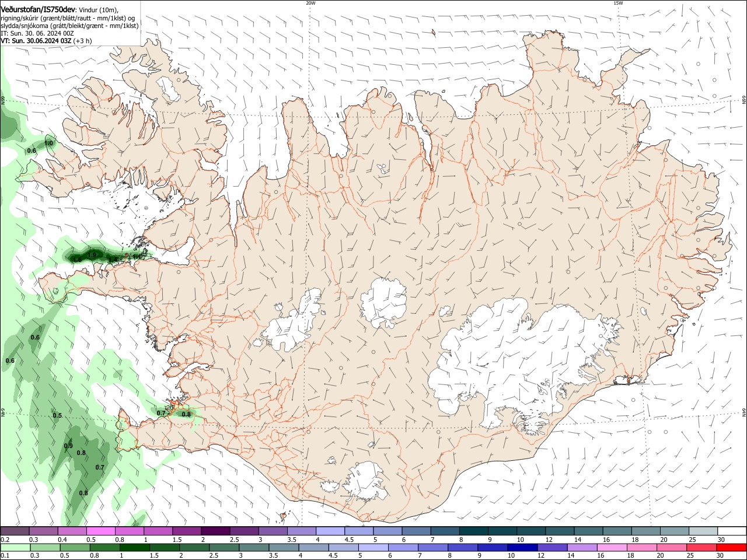Click the 'IT: Sun. 30. 06. 2024 00Z' line
The image size is (747, 560).
click(x=37, y=33)
